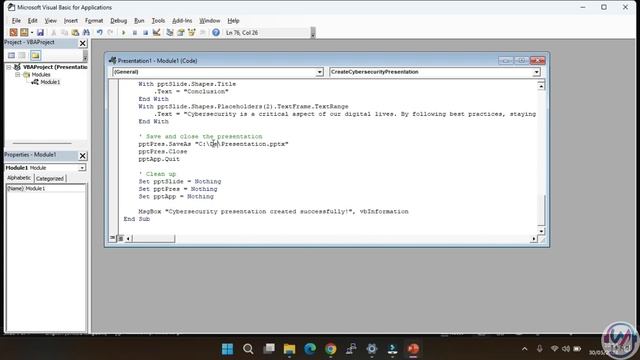The height and width of the screenshot is (360, 640).
Task: Open the Run menu
Action: coord(139,20)
